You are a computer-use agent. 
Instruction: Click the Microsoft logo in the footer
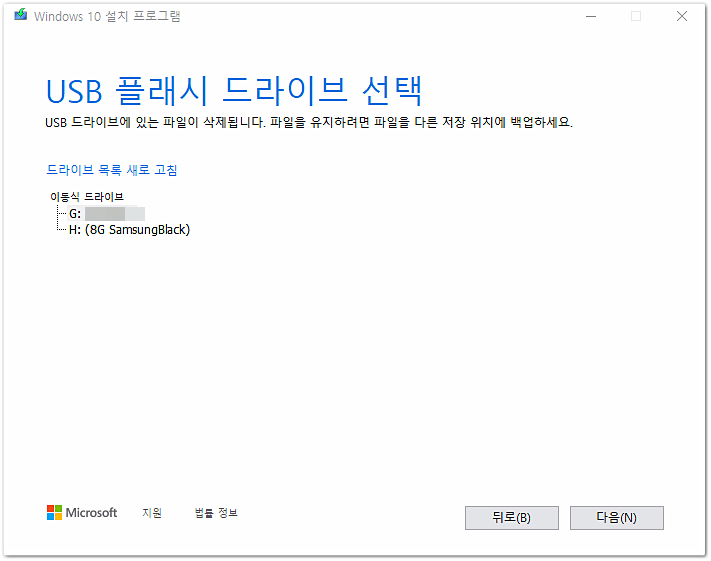82,512
